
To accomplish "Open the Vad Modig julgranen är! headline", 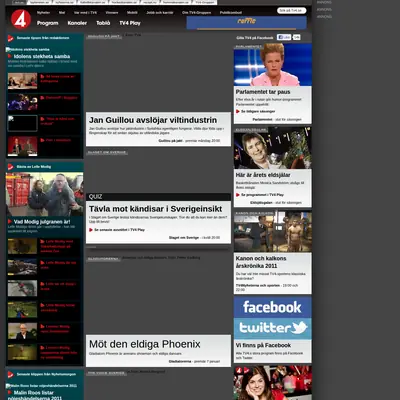I will tap(42, 222).
